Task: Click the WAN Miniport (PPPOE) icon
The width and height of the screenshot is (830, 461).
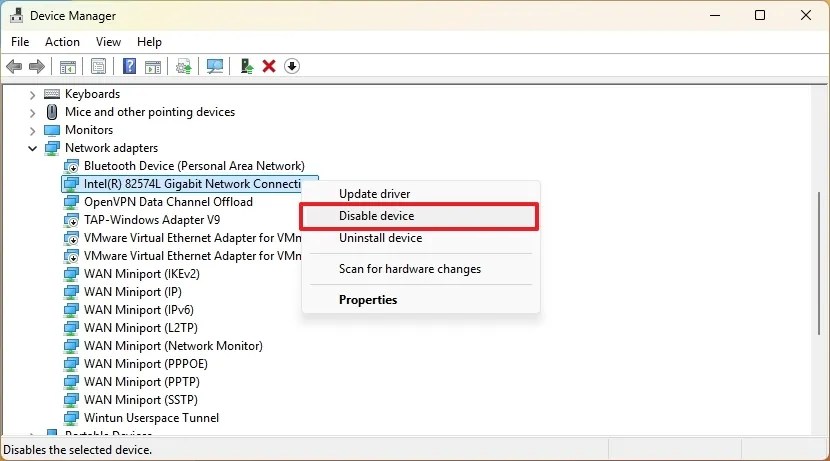Action: 71,364
